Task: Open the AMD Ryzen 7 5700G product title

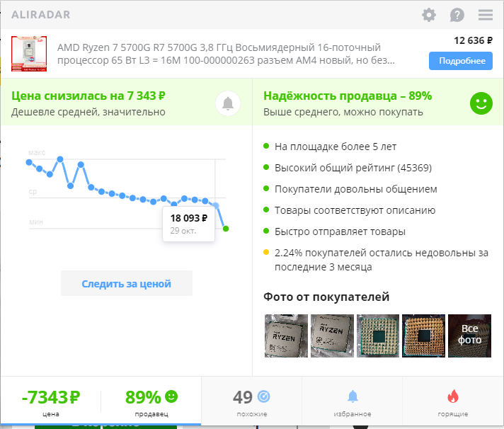Action: pyautogui.click(x=226, y=54)
